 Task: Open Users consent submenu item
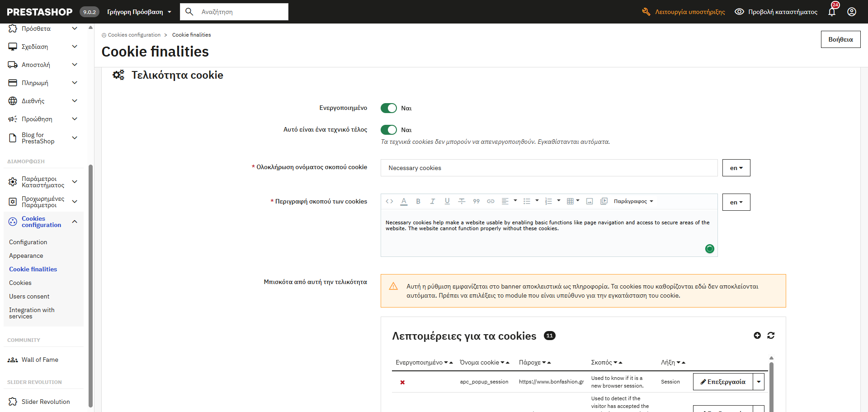(29, 297)
